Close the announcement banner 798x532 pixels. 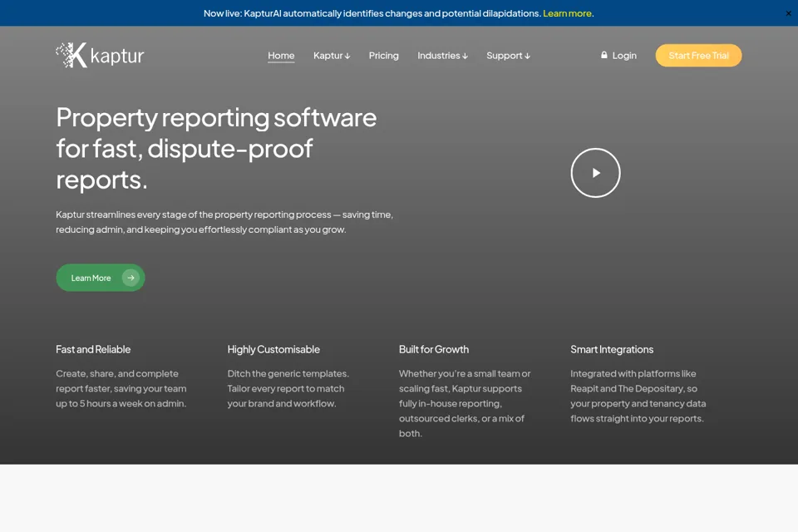click(788, 13)
